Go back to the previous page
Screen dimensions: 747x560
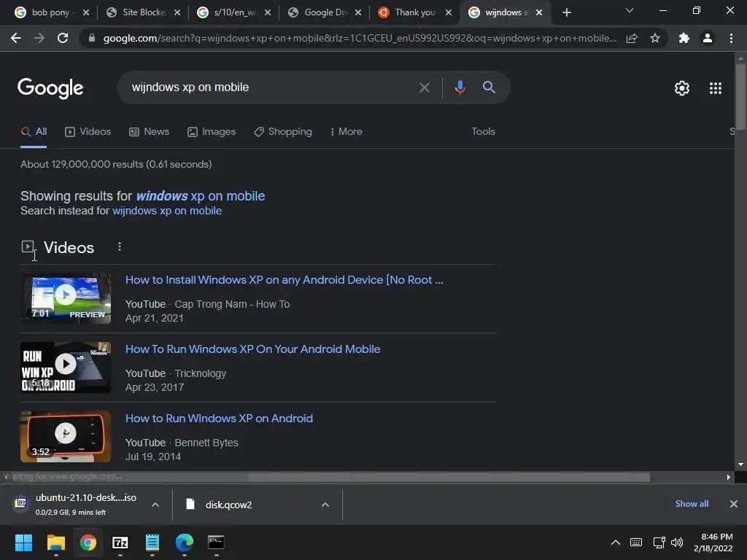pyautogui.click(x=16, y=38)
